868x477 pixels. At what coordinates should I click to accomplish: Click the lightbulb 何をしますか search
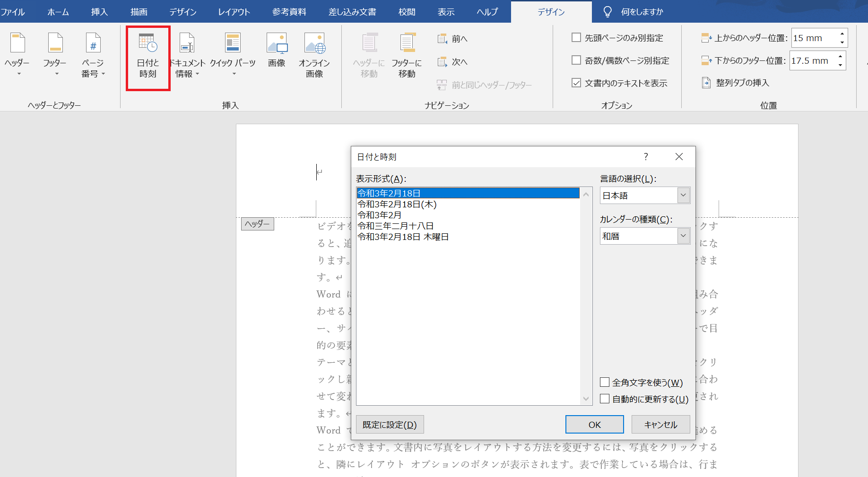(x=634, y=12)
